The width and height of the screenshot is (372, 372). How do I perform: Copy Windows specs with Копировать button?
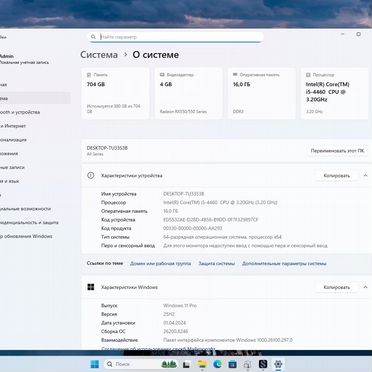click(337, 287)
